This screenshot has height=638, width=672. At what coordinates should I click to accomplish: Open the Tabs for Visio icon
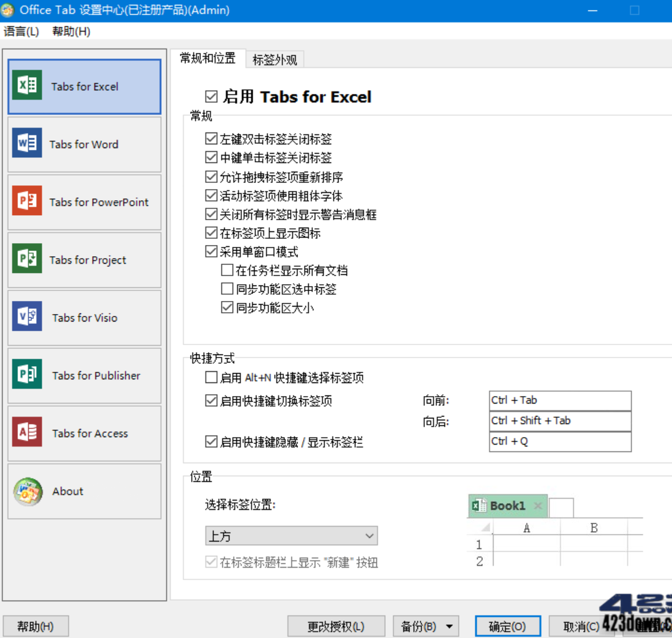pyautogui.click(x=27, y=316)
